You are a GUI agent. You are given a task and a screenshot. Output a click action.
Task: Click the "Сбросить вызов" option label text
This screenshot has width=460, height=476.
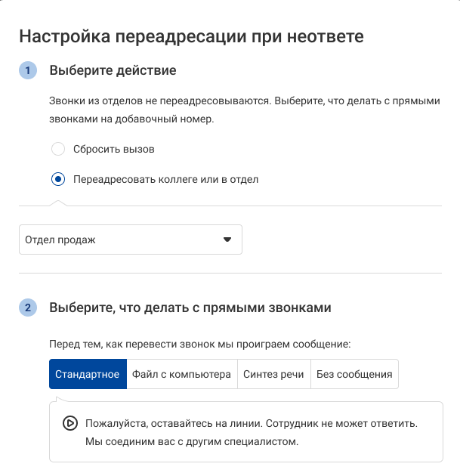[x=114, y=149]
